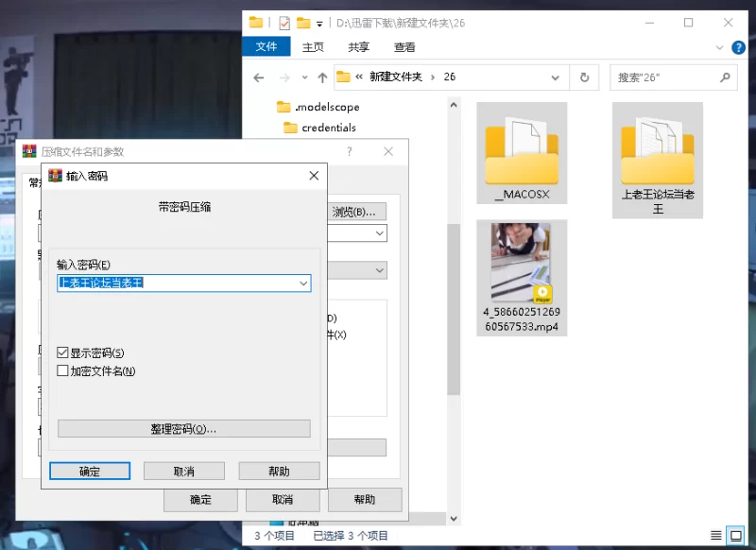The height and width of the screenshot is (550, 756).
Task: Click 整理密码(O)... button
Action: [184, 428]
